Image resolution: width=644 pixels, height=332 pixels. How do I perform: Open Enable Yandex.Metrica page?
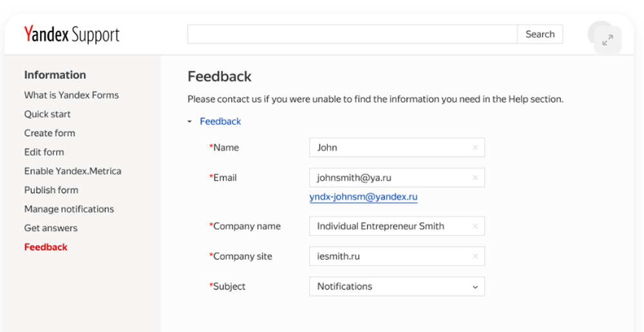pos(73,171)
